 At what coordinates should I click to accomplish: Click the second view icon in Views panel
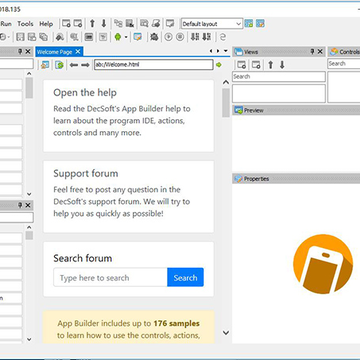(x=256, y=65)
